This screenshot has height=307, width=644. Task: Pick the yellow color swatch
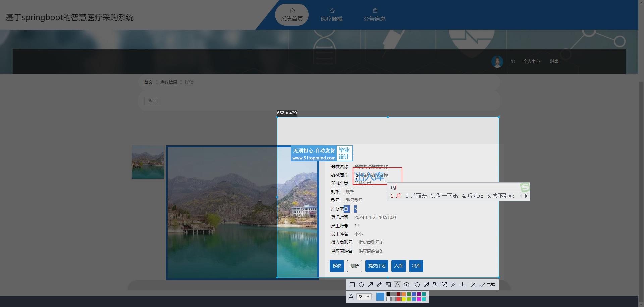pyautogui.click(x=404, y=299)
